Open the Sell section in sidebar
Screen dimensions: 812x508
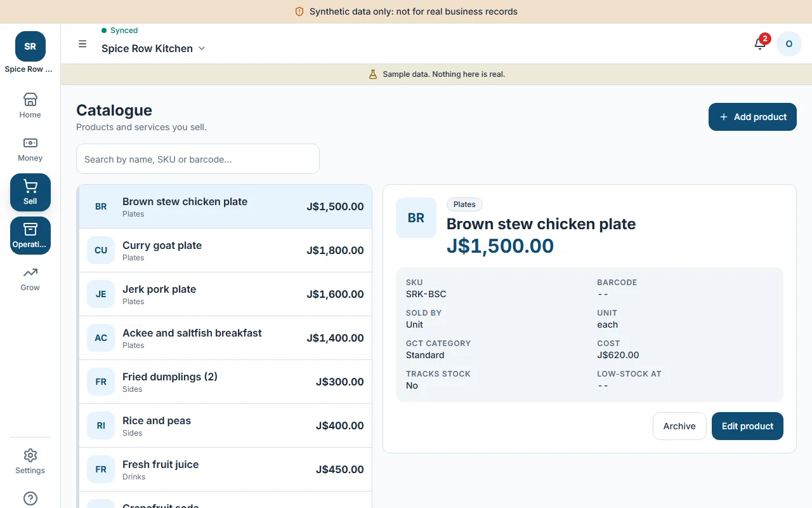30,192
